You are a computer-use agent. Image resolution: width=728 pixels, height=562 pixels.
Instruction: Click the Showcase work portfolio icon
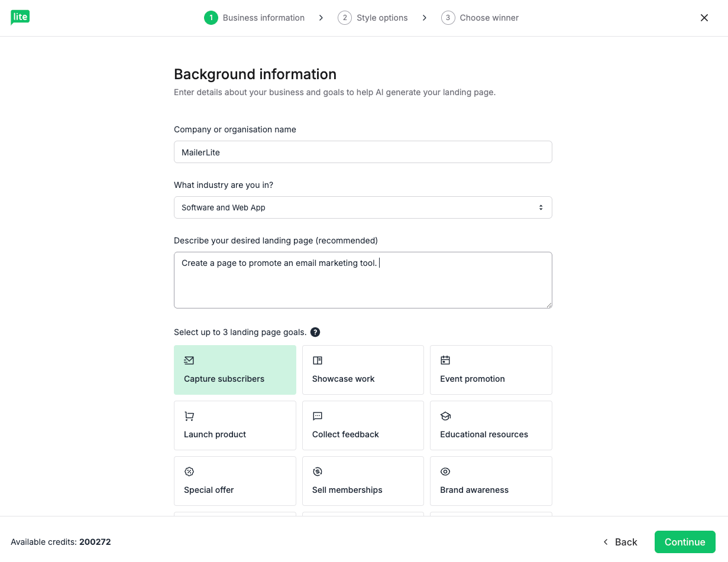click(317, 360)
